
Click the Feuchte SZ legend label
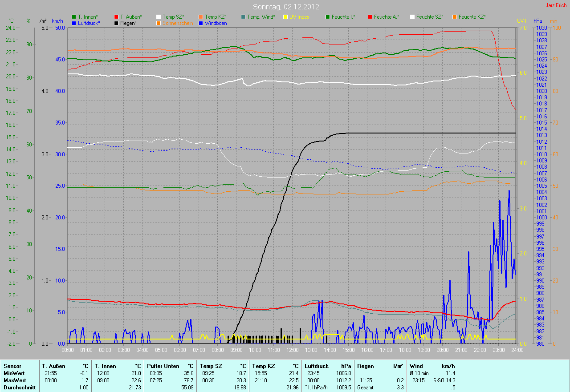click(x=430, y=17)
